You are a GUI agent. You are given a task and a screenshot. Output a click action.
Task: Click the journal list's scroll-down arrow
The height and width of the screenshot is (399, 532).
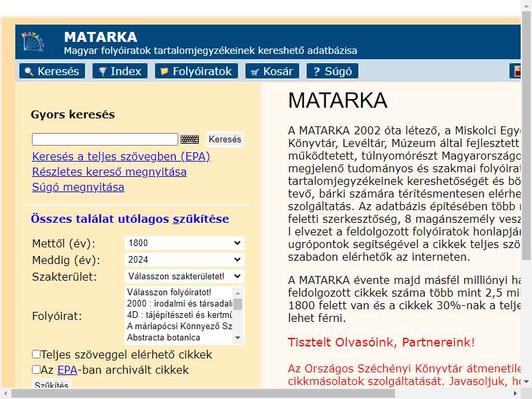click(x=238, y=338)
